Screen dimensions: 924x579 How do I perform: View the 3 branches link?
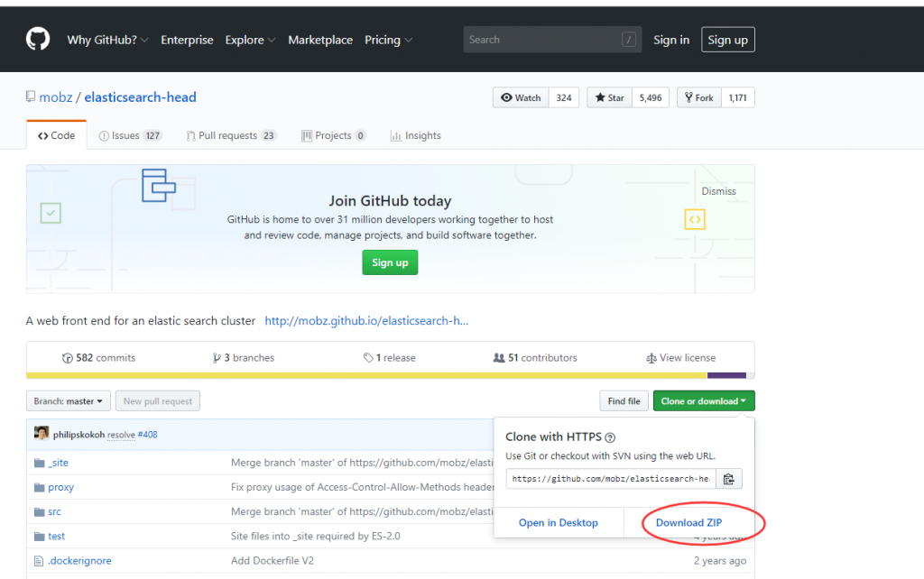[x=244, y=358]
